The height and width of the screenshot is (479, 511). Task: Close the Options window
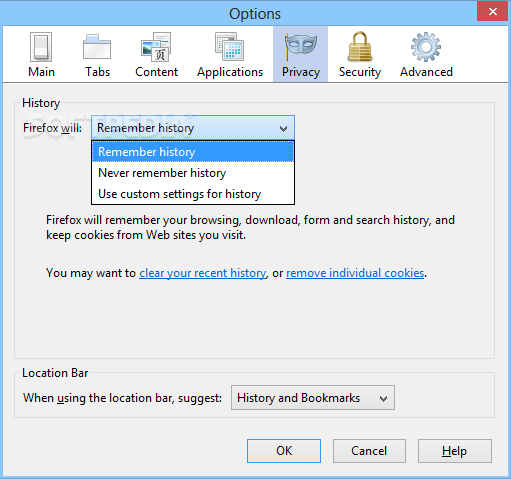tap(493, 12)
